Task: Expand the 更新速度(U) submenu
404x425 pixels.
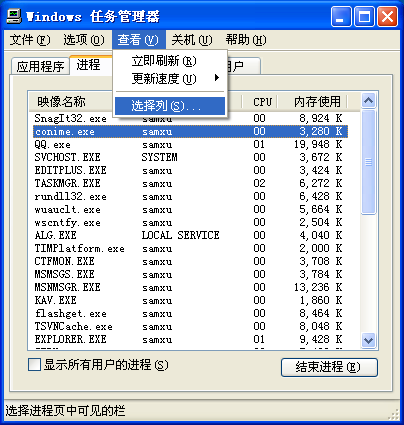Action: coord(170,79)
